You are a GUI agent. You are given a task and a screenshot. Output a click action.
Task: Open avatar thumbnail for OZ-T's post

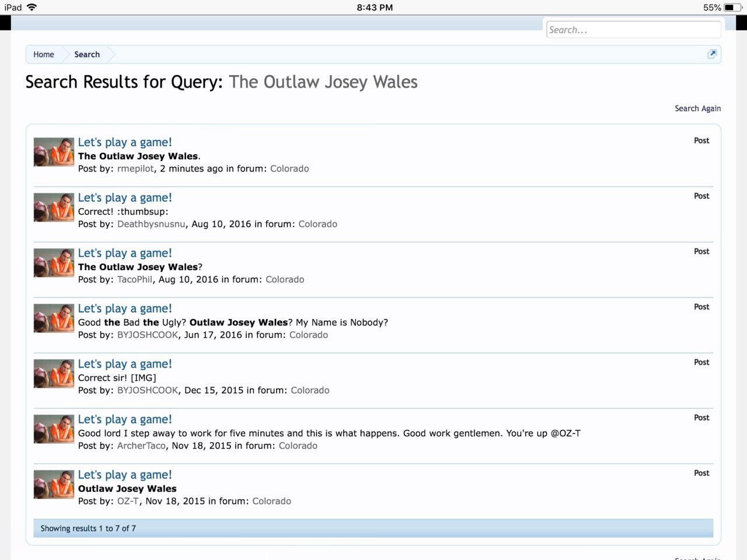coord(54,484)
